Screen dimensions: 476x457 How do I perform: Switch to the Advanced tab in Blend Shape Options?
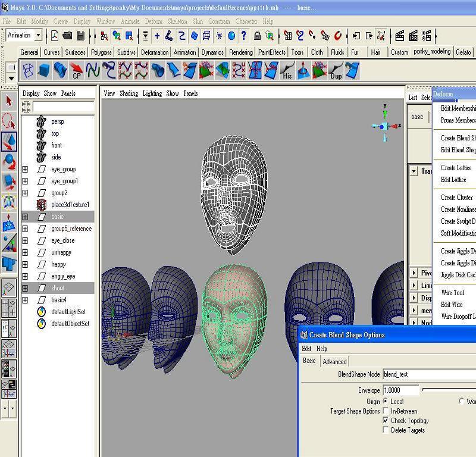334,362
